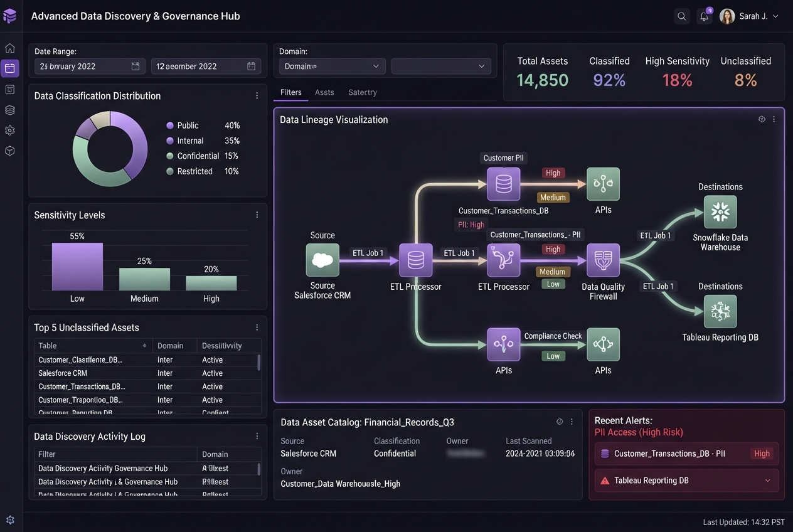Select the Data Quality Firewall node
The width and height of the screenshot is (793, 532).
tap(604, 260)
